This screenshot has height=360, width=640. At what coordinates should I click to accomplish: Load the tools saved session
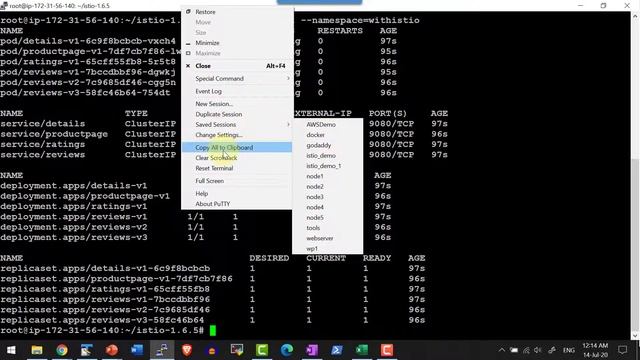pyautogui.click(x=327, y=228)
